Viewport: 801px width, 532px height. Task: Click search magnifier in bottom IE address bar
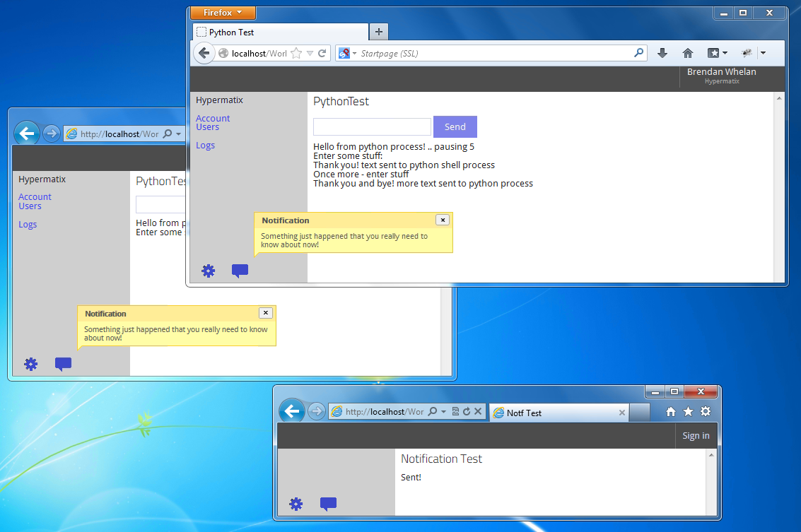pyautogui.click(x=432, y=411)
